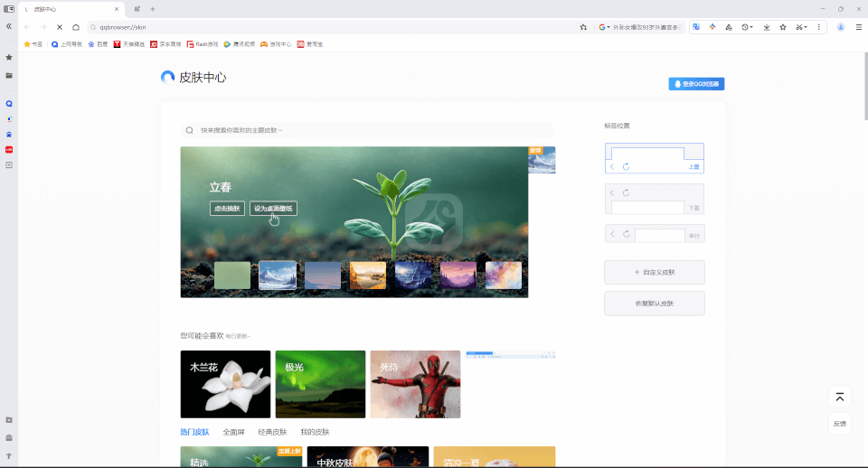Select the pastel watercolor banner thumbnail
868x468 pixels.
coord(504,276)
